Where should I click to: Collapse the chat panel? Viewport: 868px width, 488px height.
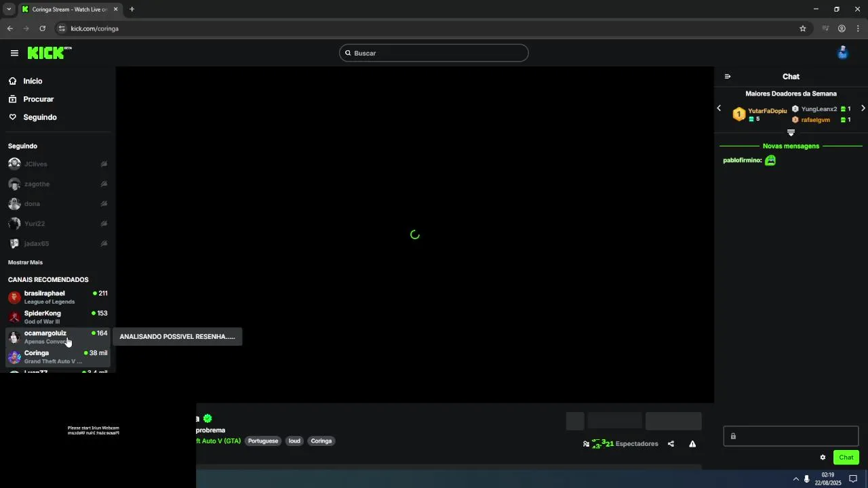coord(728,77)
